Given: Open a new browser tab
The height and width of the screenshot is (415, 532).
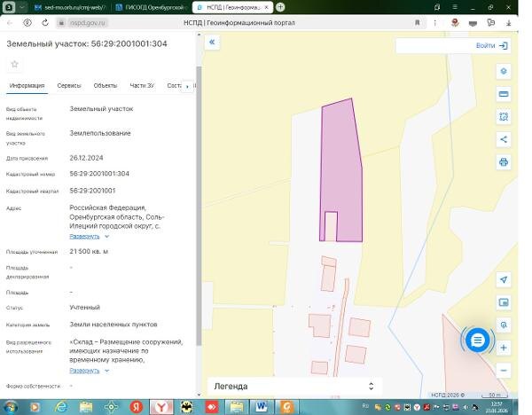Looking at the screenshot, I should pyautogui.click(x=280, y=7).
